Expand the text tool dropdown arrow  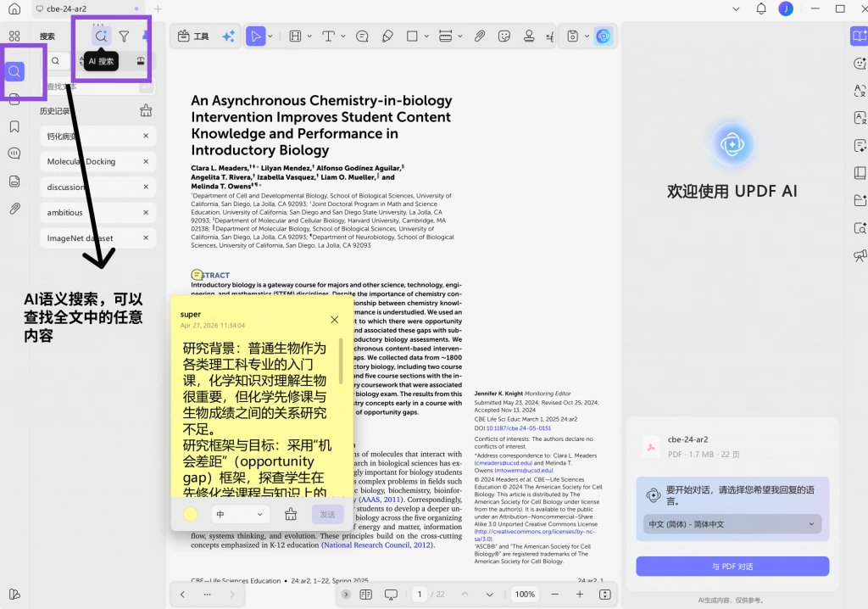343,36
